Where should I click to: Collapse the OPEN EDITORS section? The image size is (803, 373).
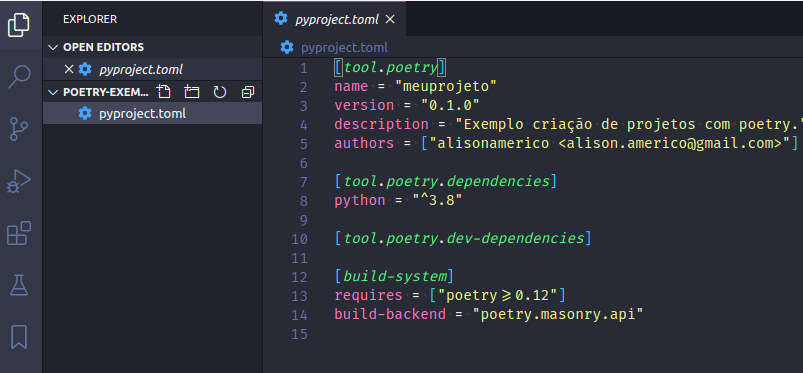tap(53, 47)
